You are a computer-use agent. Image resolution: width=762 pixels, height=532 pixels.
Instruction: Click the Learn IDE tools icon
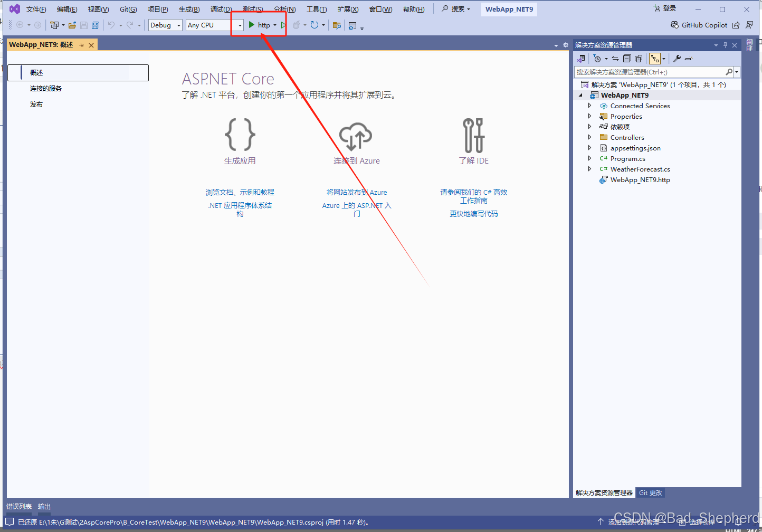point(473,135)
